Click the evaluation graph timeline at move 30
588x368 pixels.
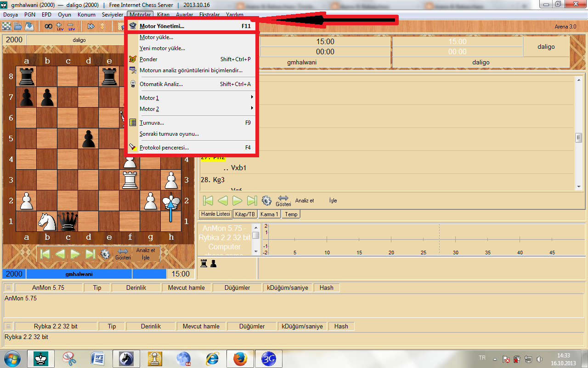coord(456,239)
